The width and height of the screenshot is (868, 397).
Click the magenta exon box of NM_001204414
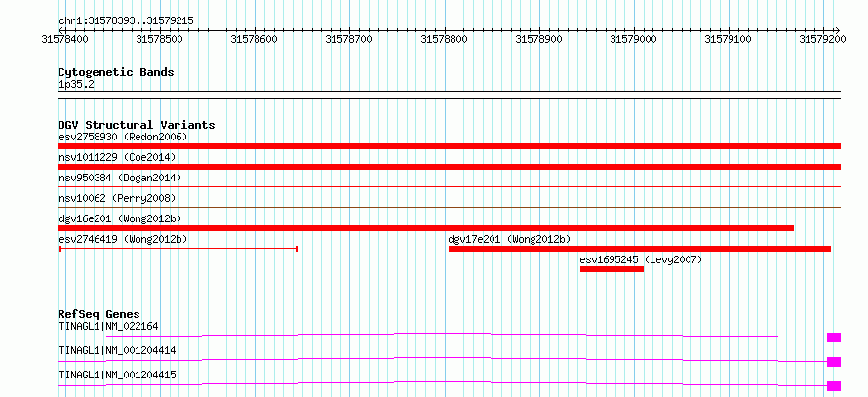834,362
